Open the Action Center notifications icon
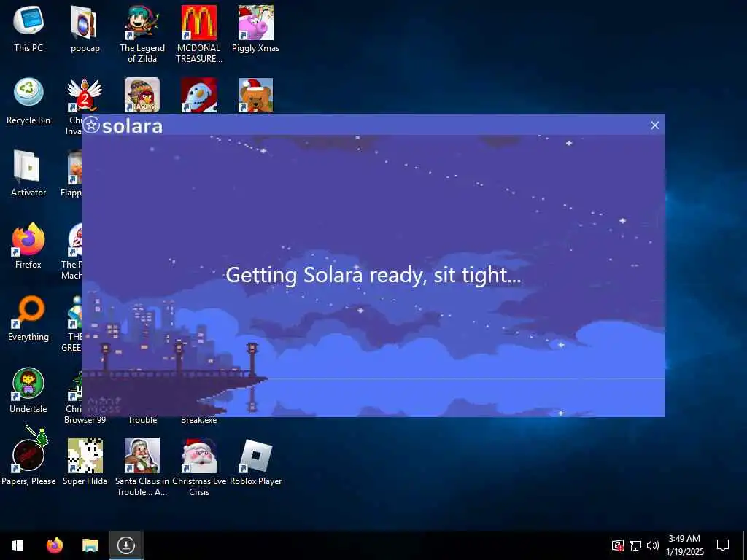The width and height of the screenshot is (747, 560). pos(723,545)
